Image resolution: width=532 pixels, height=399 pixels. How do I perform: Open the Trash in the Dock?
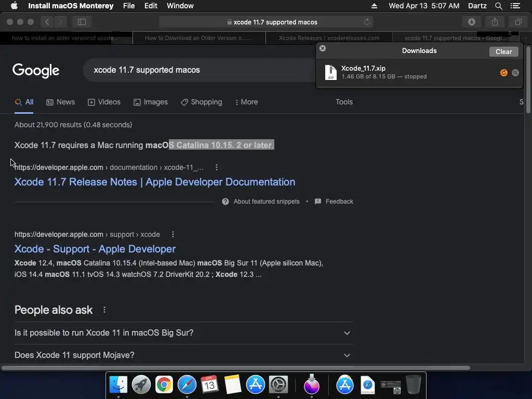[x=414, y=385]
